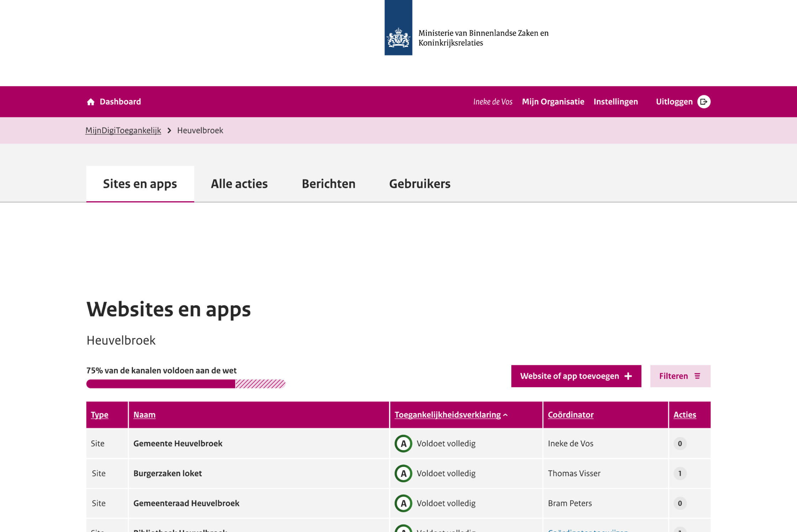This screenshot has height=532, width=797.
Task: Select the A status badge for Burgerzaken loket
Action: 403,473
